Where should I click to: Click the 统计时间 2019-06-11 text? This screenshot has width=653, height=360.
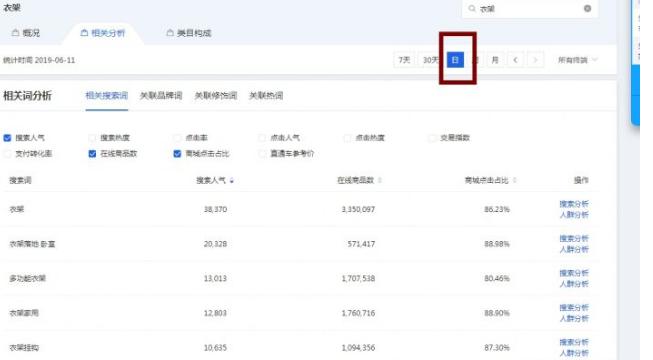(39, 60)
